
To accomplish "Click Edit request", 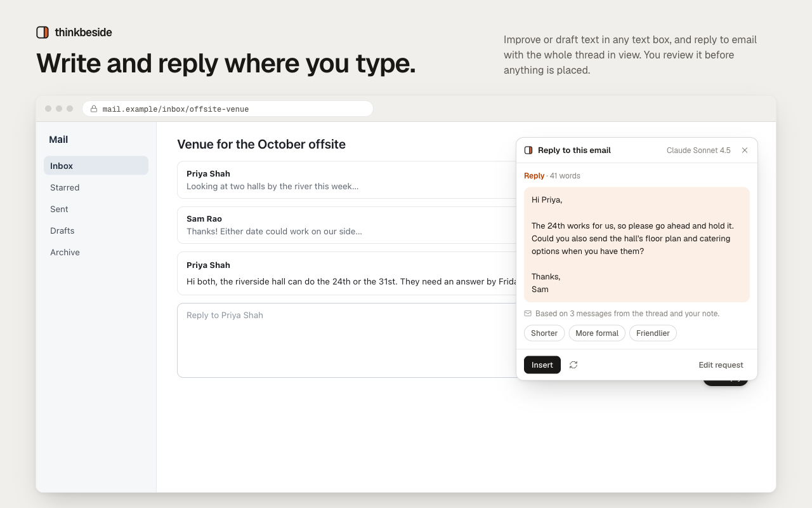I will coord(721,365).
